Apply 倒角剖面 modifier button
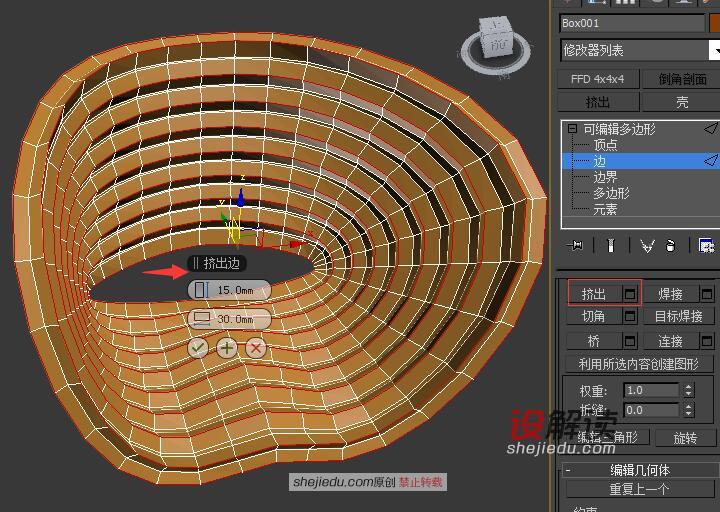The width and height of the screenshot is (720, 512). [x=681, y=79]
